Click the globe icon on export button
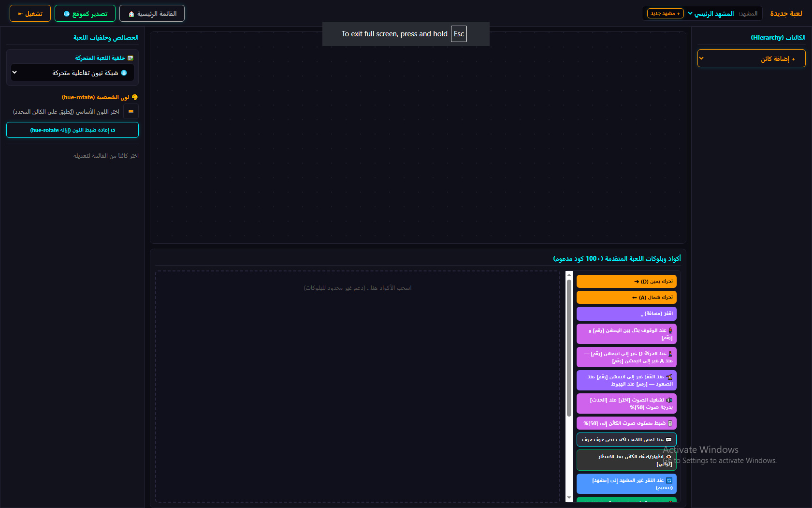Screen dimensions: 812x508 pos(67,14)
